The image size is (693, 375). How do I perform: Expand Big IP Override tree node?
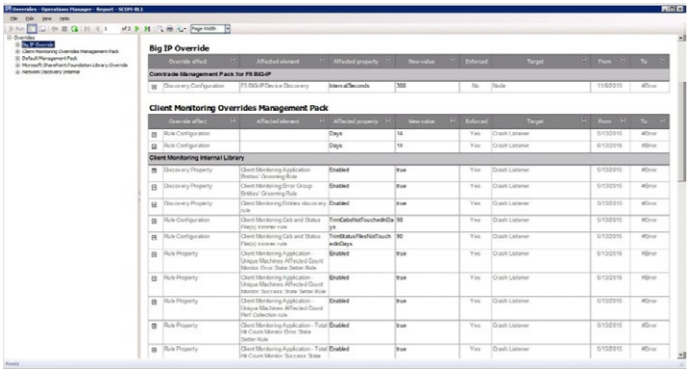18,45
